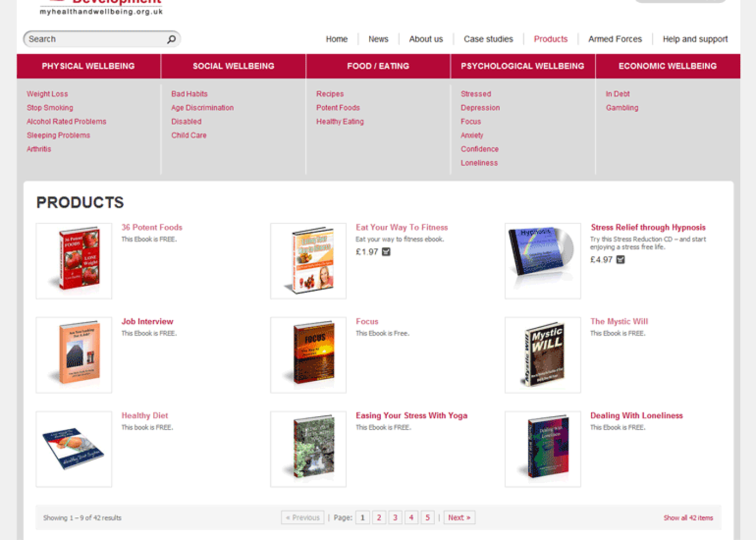The image size is (756, 540).
Task: Click the search magnifier icon
Action: [x=171, y=39]
